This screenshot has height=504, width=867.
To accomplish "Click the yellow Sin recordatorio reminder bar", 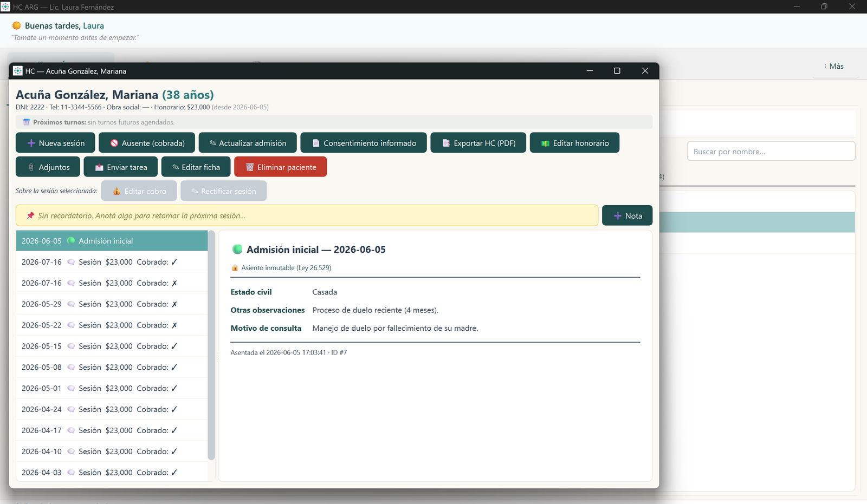I will point(307,215).
